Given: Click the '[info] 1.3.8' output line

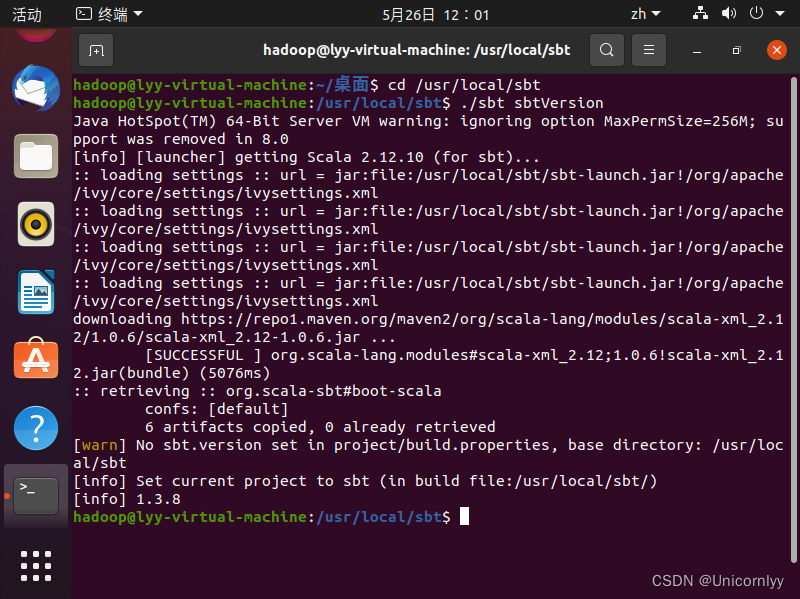Looking at the screenshot, I should 127,499.
